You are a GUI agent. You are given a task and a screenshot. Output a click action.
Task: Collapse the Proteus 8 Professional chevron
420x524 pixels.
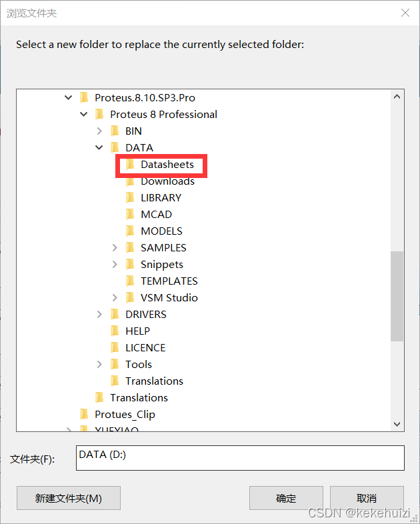[x=83, y=114]
